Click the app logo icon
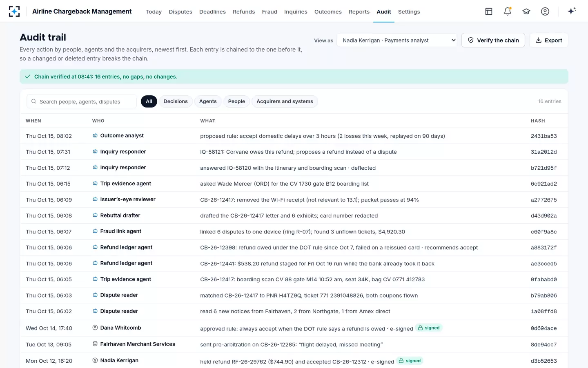Image resolution: width=588 pixels, height=368 pixels. click(14, 11)
